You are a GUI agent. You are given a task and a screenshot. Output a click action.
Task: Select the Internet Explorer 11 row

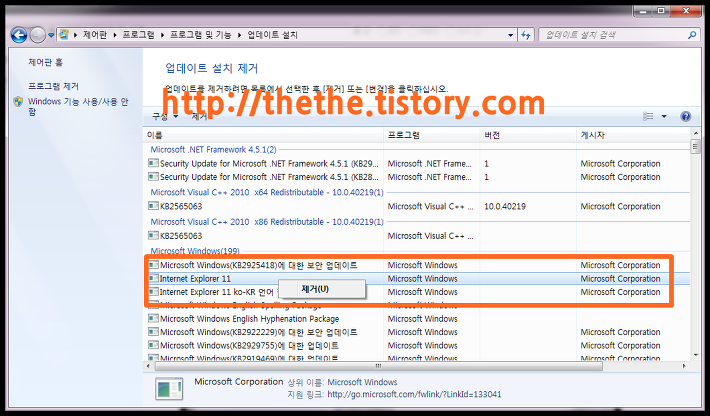[417, 278]
